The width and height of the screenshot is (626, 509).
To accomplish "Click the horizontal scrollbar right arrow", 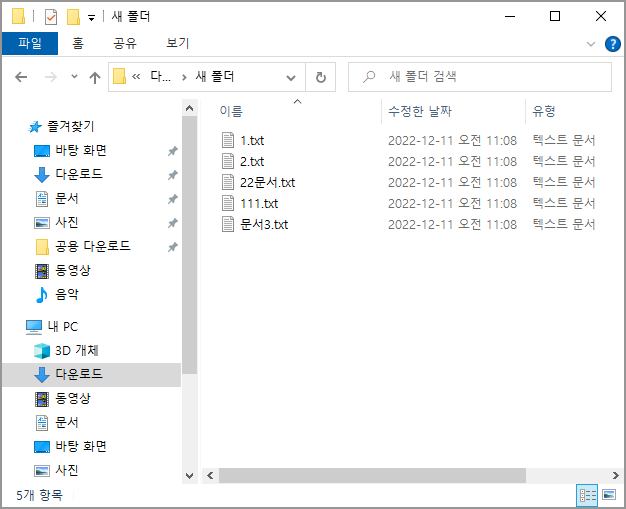I will (x=615, y=475).
